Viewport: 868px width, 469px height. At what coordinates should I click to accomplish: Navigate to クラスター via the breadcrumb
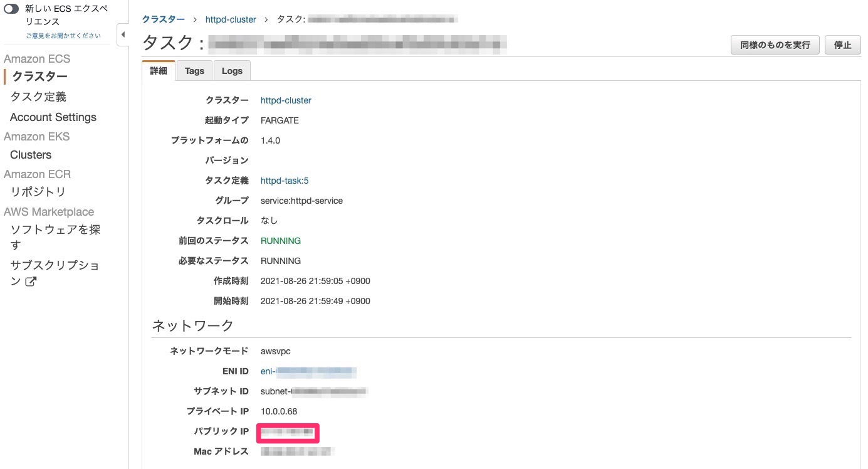click(x=163, y=19)
